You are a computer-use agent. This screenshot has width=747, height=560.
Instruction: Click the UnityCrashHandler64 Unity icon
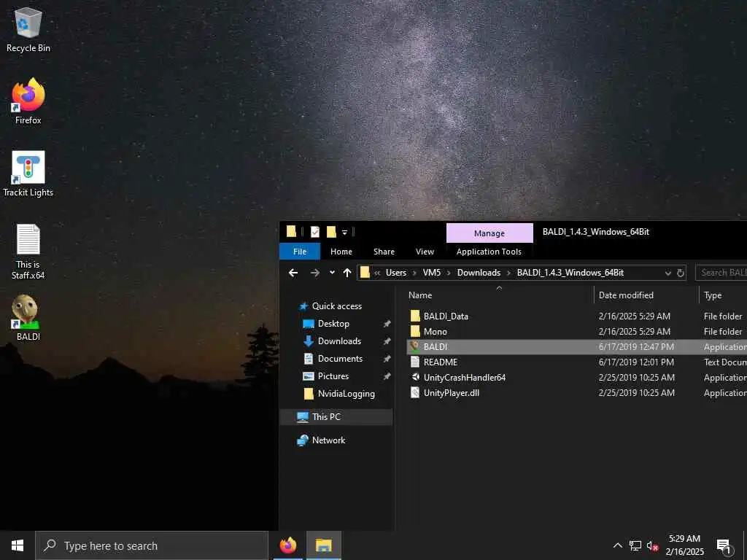coord(415,377)
